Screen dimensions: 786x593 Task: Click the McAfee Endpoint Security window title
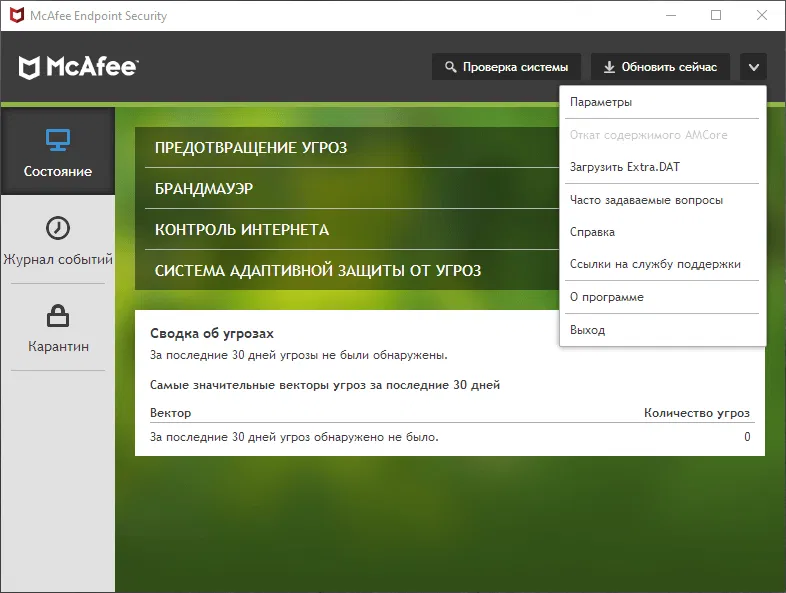pyautogui.click(x=98, y=16)
